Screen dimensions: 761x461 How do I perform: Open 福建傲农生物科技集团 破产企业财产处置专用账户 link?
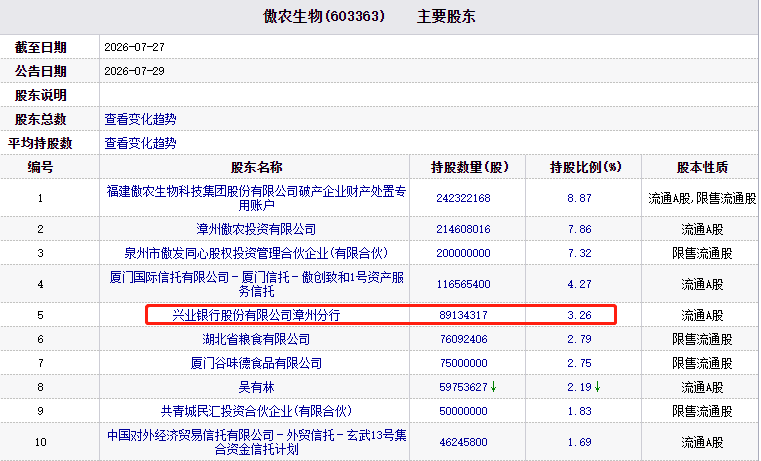(256, 198)
